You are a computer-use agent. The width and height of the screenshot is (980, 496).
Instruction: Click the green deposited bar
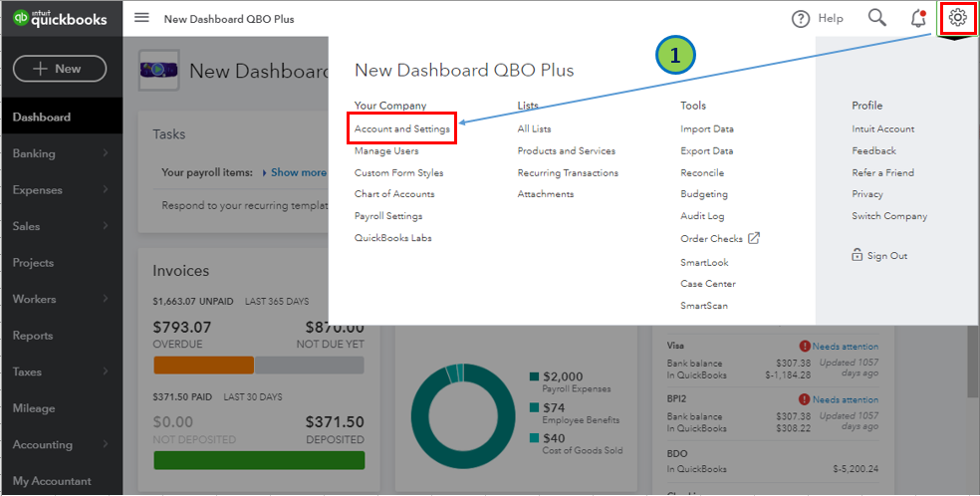[x=259, y=460]
